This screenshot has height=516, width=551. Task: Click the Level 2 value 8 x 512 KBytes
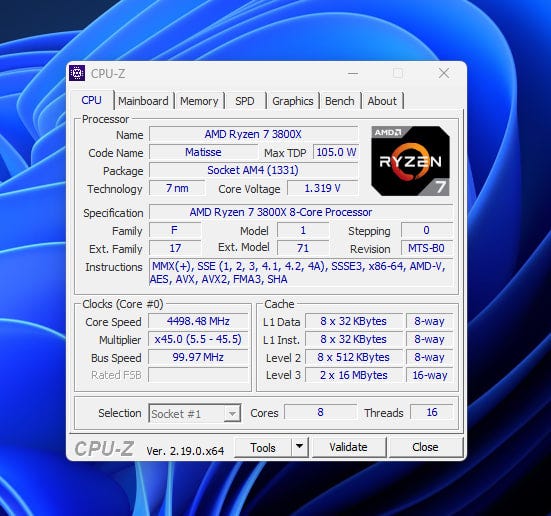pyautogui.click(x=354, y=357)
